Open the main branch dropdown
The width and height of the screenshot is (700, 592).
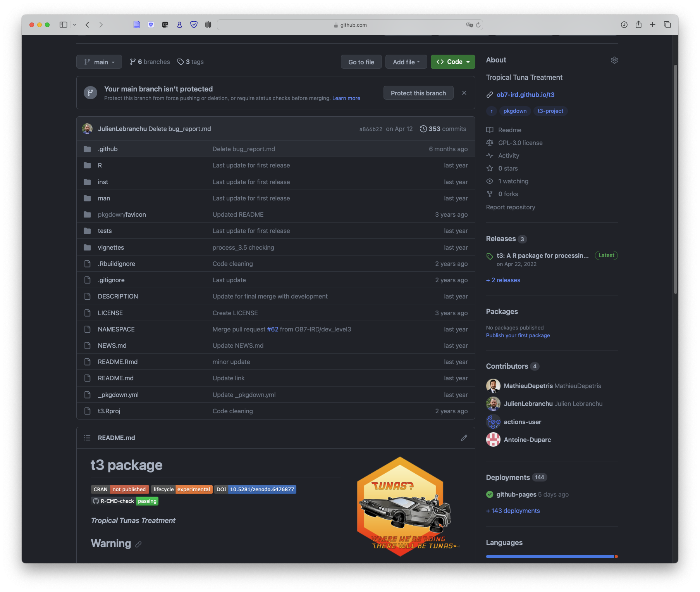[99, 62]
